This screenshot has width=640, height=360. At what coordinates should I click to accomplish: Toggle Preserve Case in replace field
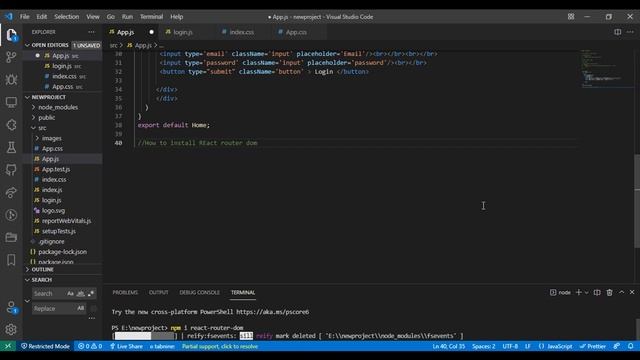80,308
